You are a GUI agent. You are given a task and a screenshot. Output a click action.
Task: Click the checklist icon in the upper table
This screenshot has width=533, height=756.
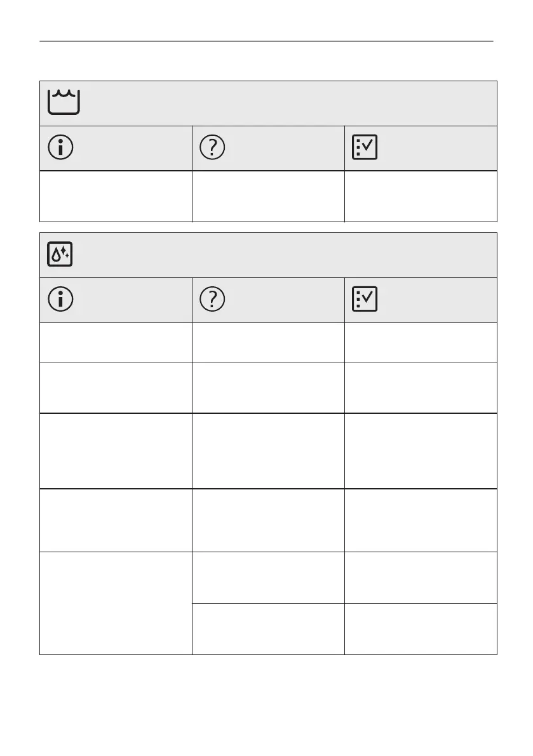(x=364, y=148)
